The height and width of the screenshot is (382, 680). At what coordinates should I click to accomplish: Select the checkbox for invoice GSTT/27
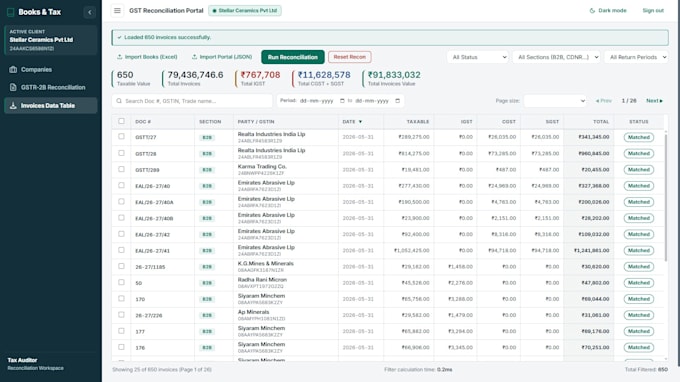coord(121,137)
